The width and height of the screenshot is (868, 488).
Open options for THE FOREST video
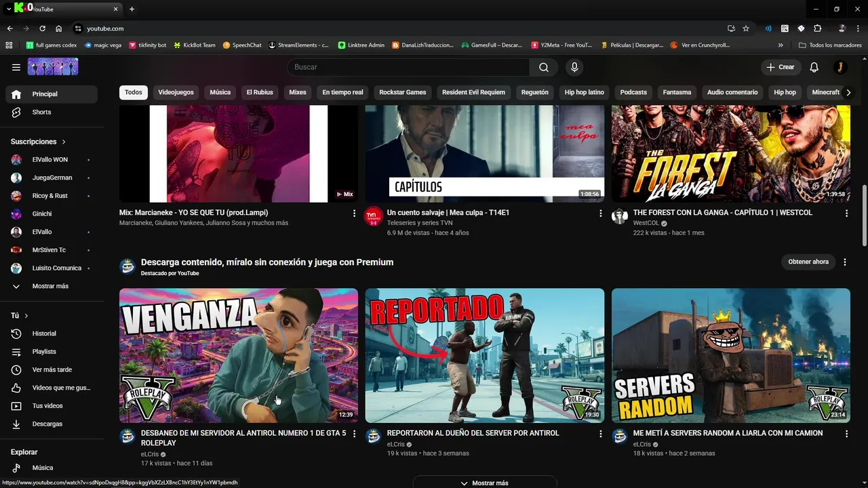pyautogui.click(x=846, y=213)
